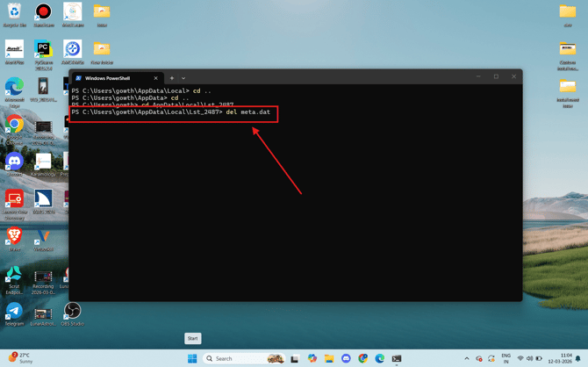
Task: Expand the terminal profile dropdown chevron
Action: [x=183, y=78]
